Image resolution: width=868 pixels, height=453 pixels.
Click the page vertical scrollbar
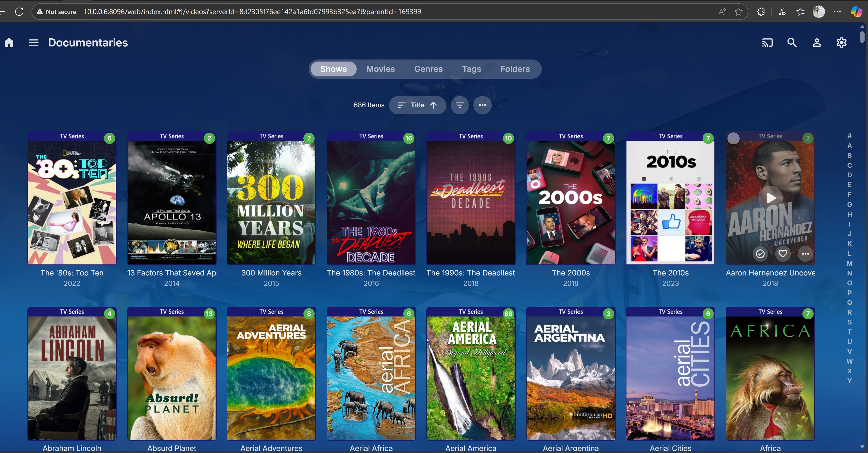click(862, 37)
